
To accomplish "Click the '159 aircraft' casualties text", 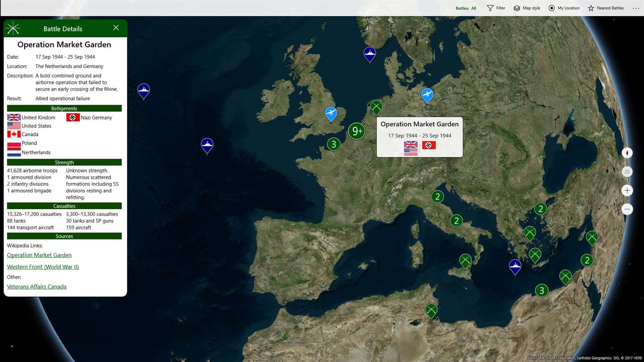I will [79, 227].
